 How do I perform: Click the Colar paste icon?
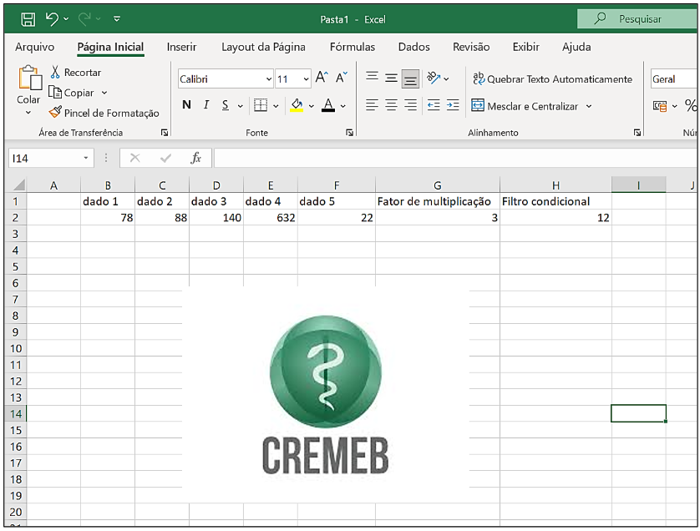tap(29, 80)
